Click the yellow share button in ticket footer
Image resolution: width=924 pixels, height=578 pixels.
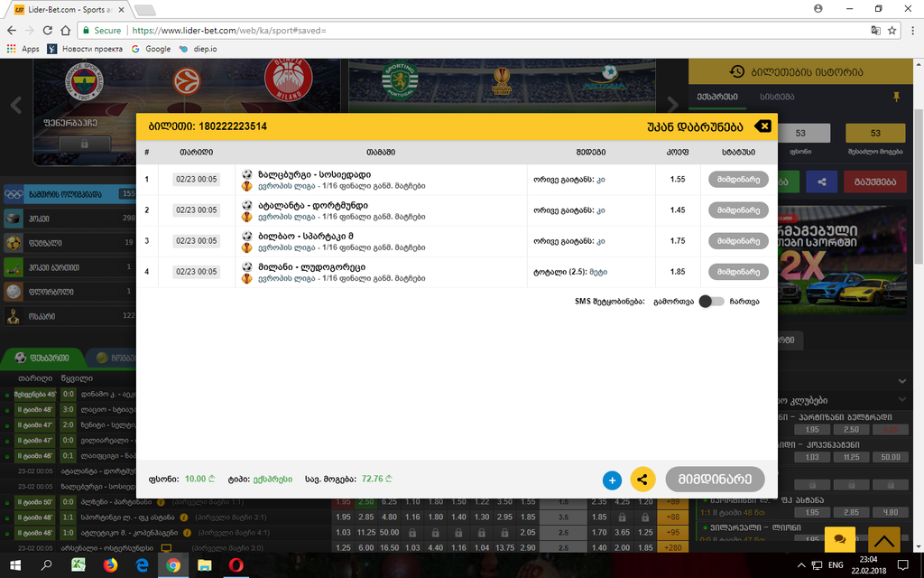click(x=642, y=479)
